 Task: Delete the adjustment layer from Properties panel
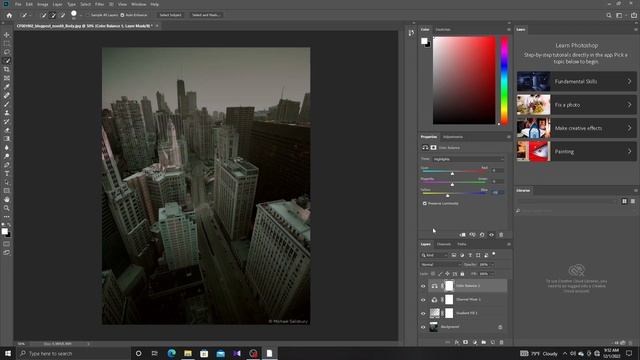pyautogui.click(x=501, y=235)
